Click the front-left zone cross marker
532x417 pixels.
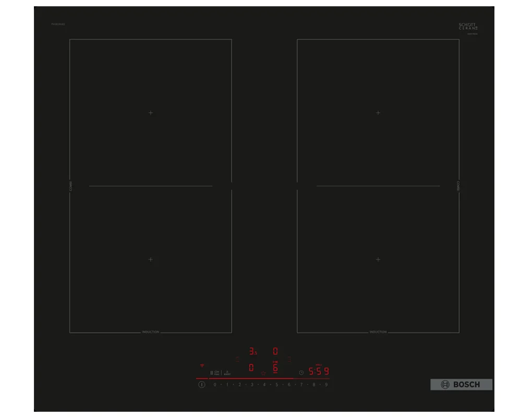pyautogui.click(x=151, y=260)
